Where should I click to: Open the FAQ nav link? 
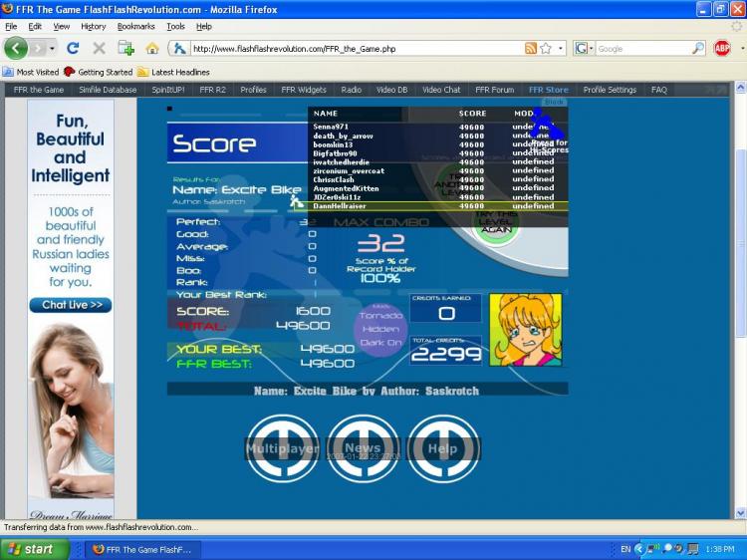(659, 90)
